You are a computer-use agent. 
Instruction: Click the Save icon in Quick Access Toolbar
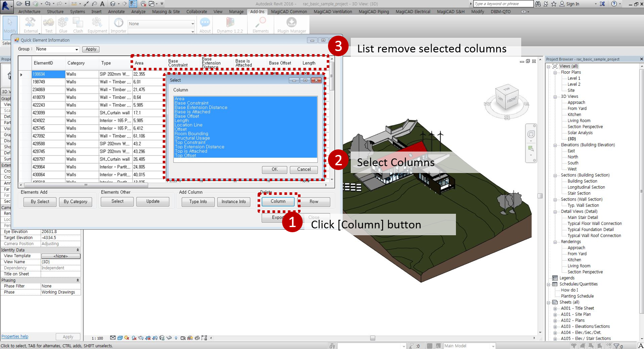click(x=27, y=3)
